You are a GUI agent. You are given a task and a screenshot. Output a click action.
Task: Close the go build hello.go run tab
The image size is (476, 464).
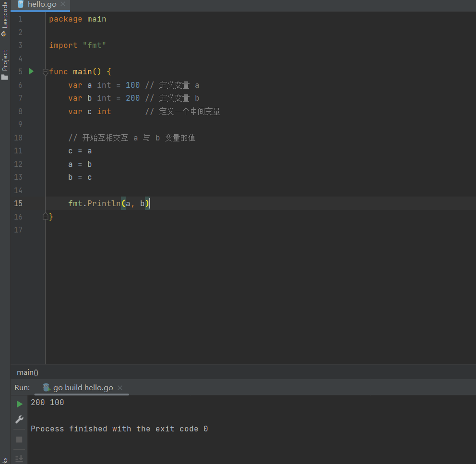click(x=120, y=388)
